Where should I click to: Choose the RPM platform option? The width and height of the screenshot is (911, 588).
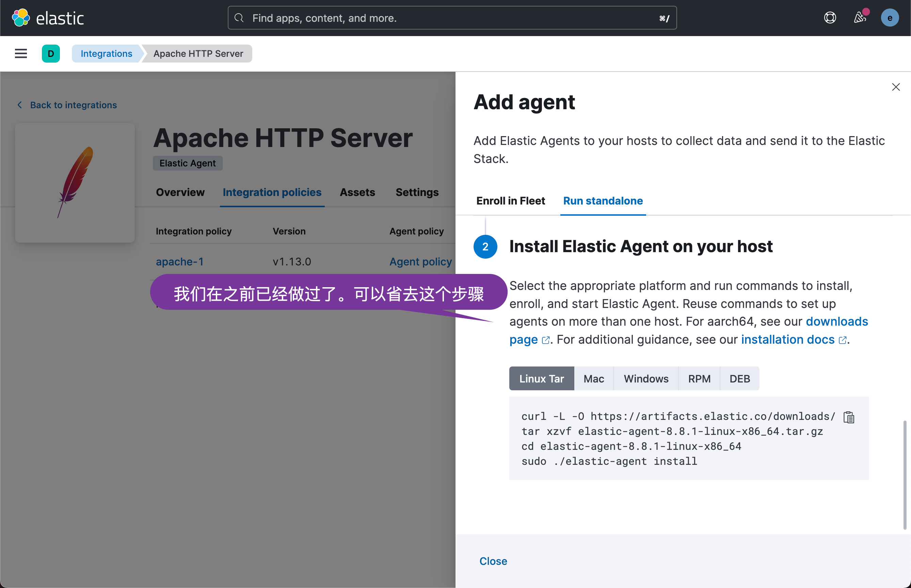point(699,378)
